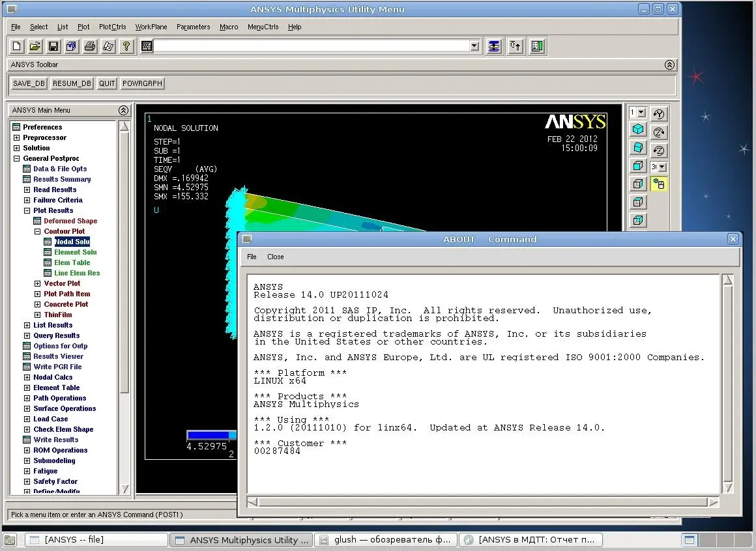This screenshot has width=756, height=551.
Task: Click the QUIT toolbar button
Action: coord(107,83)
